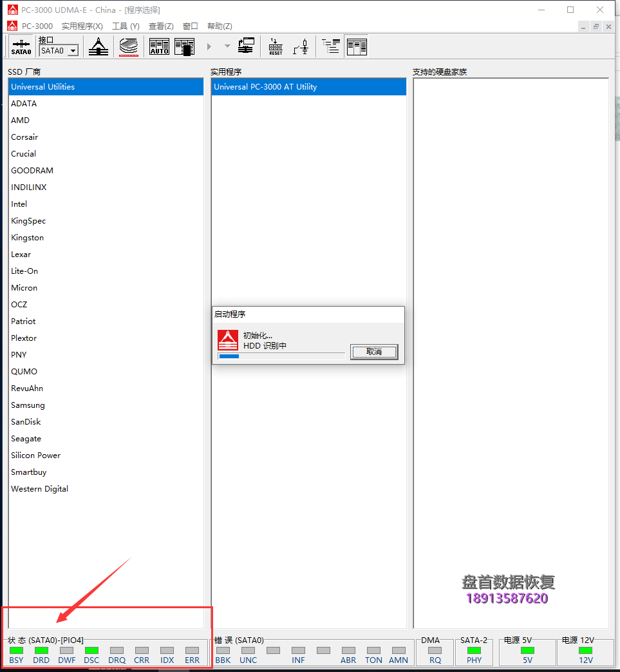Select Samsung in SSD vendor list

click(x=106, y=405)
